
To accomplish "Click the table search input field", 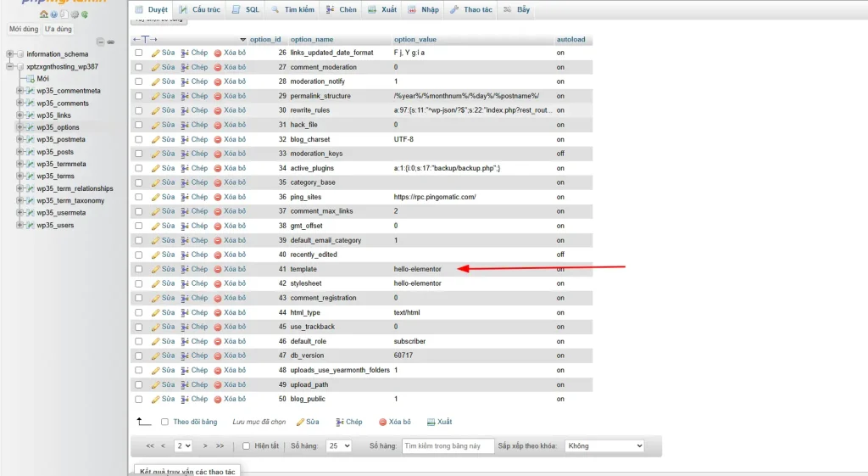I will pos(448,446).
